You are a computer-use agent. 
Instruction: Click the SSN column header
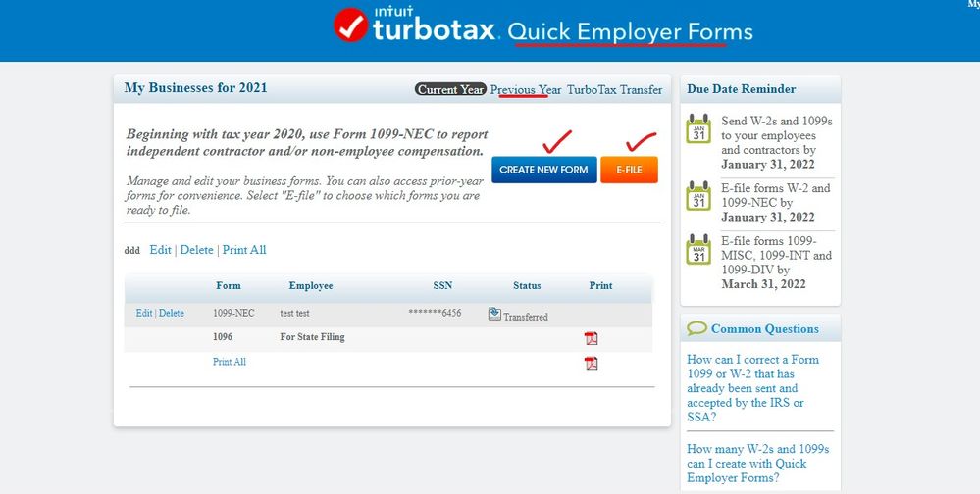coord(442,285)
